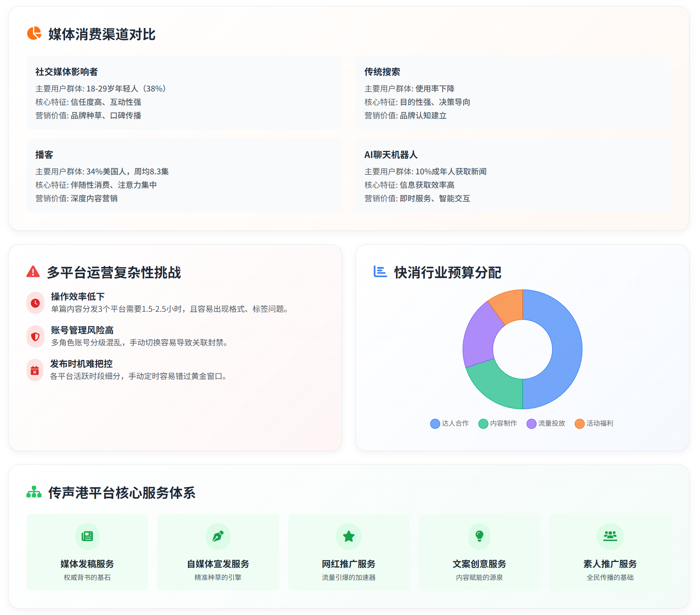Click the blue bar chart icon beside 快消行业预算分配
Viewport: 700px width, 615px height.
tap(380, 271)
